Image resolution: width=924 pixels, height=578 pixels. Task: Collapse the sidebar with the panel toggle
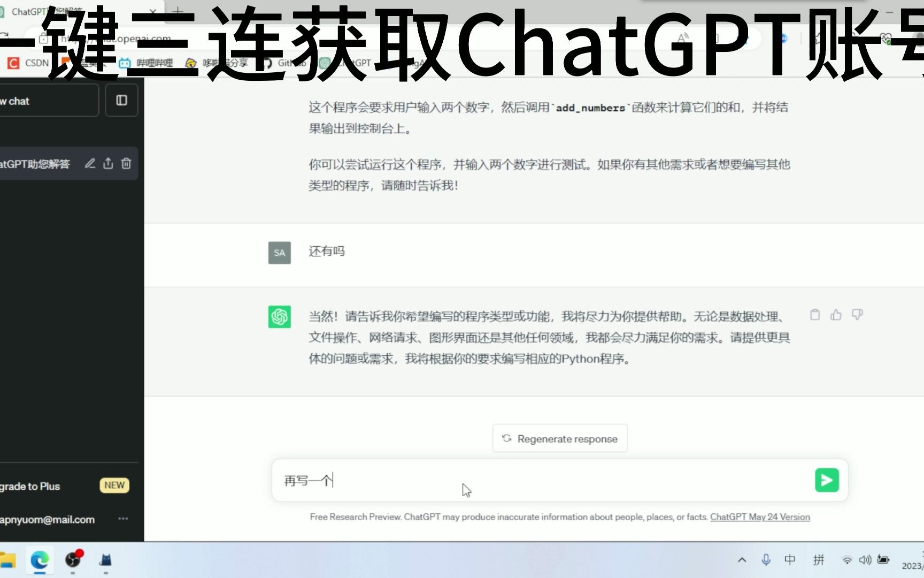121,100
